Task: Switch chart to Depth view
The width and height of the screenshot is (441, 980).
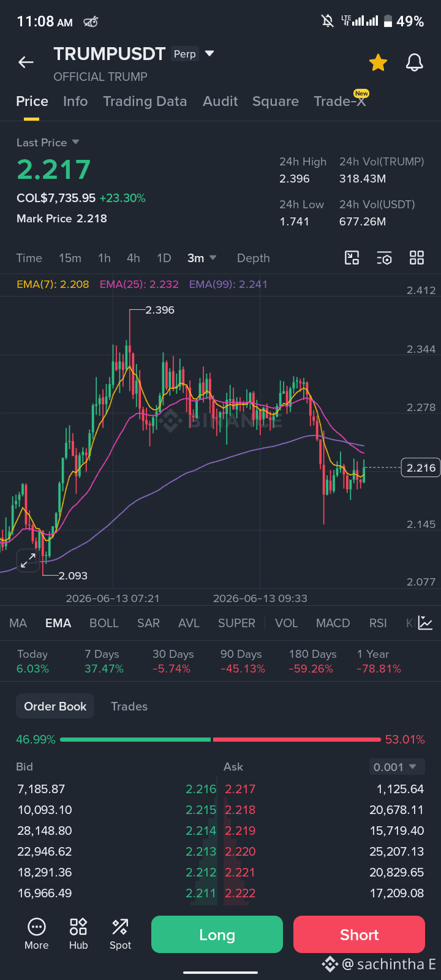Action: [253, 258]
